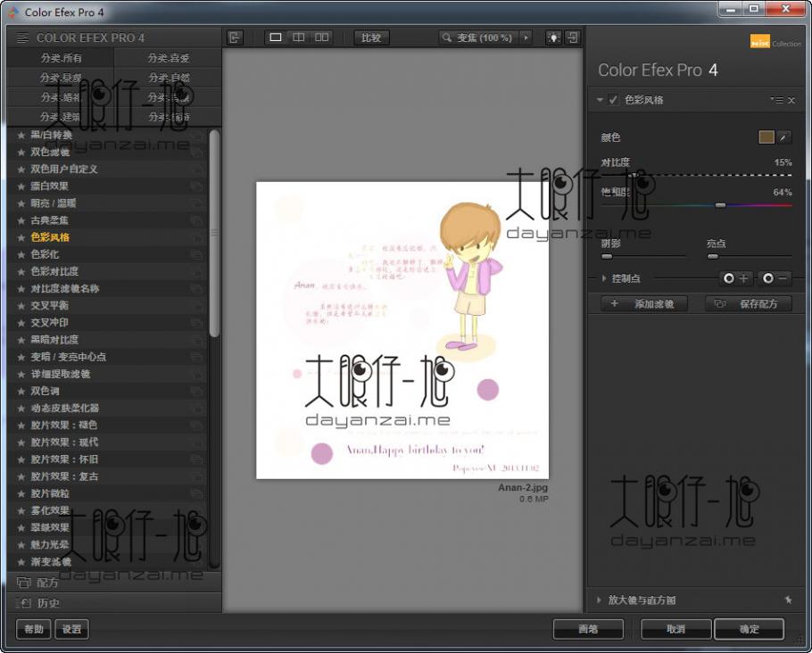The image size is (812, 653).
Task: Mark 古典柔焦 as favorite
Action: coord(21,220)
